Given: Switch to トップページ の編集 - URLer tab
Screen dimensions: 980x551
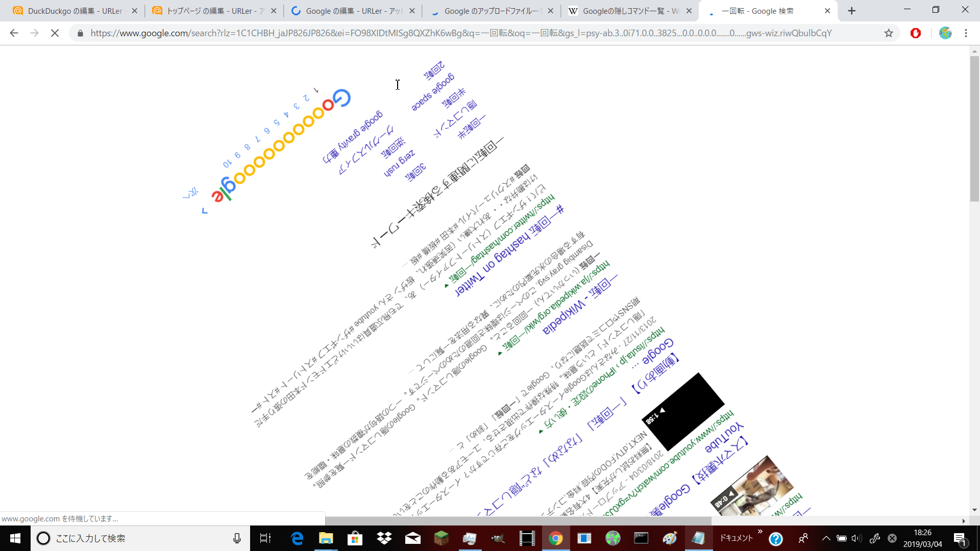Looking at the screenshot, I should [x=214, y=11].
